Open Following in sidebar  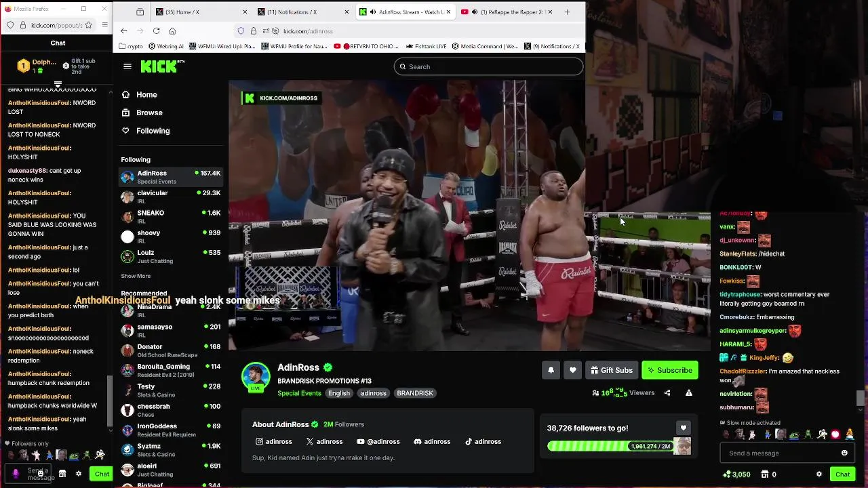[145, 131]
